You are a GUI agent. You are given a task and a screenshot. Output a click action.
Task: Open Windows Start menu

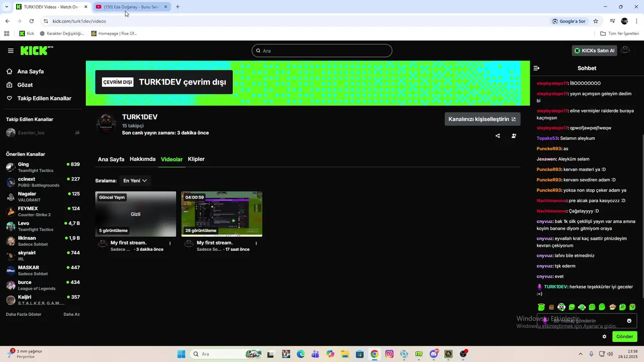point(181,354)
